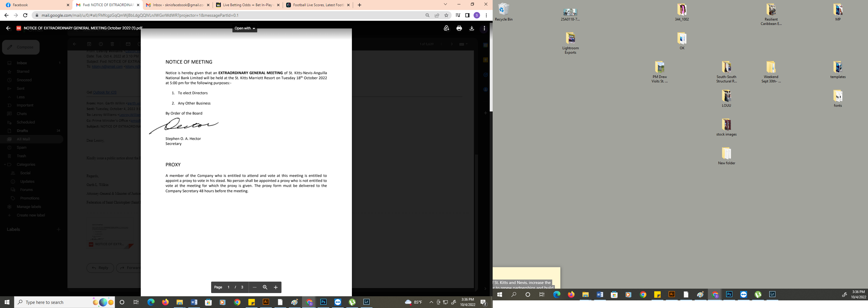Click the print icon in PDF viewer

click(x=459, y=28)
